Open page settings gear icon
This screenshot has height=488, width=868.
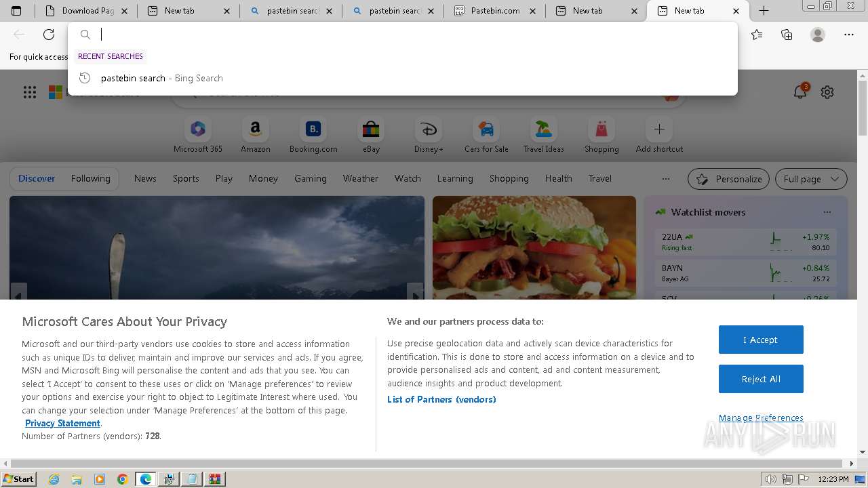[827, 92]
